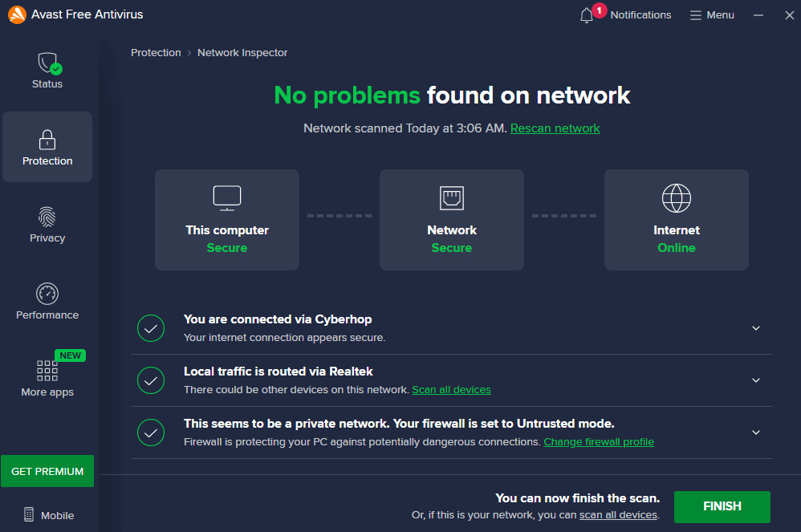Select the Protection padlock icon
The height and width of the screenshot is (532, 801).
(x=47, y=140)
